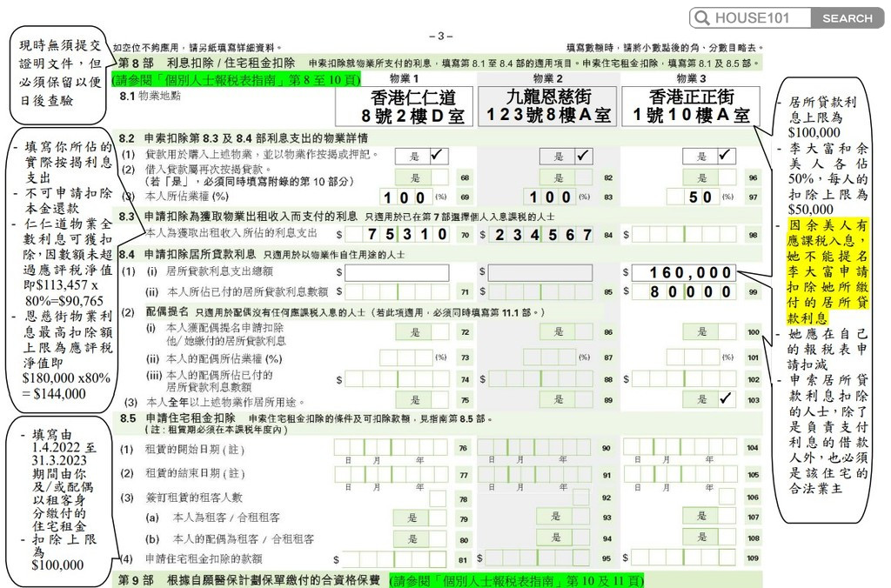
Task: Tick spouse nomination 是 checkbox numbered 100
Action: tap(727, 331)
